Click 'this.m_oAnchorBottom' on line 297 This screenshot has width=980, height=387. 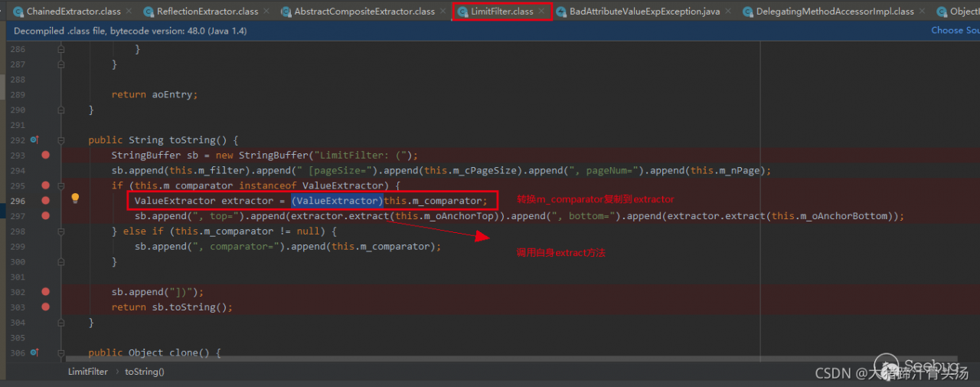click(829, 216)
